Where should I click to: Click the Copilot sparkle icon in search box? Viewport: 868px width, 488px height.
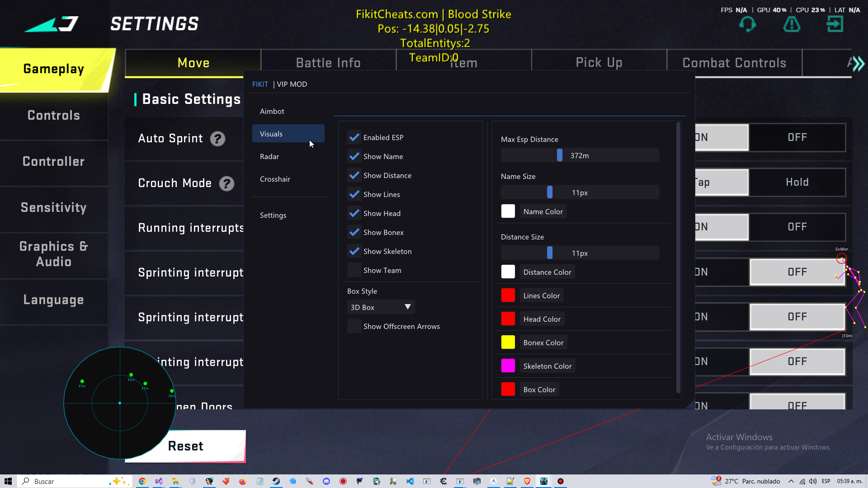(x=118, y=481)
